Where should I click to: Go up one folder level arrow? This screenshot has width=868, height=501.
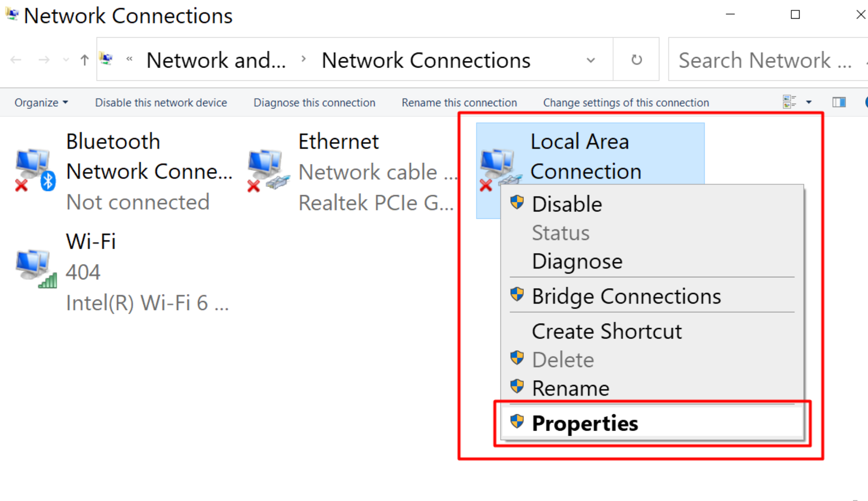(x=84, y=60)
